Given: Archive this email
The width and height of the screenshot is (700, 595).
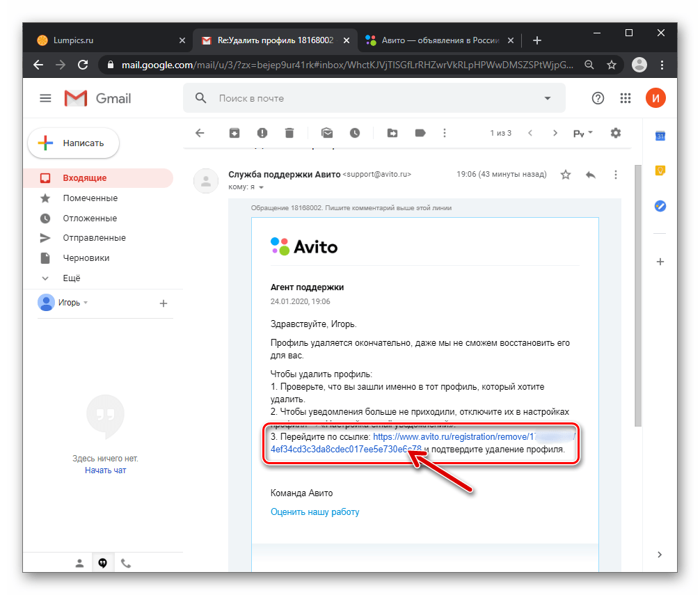Looking at the screenshot, I should point(234,133).
